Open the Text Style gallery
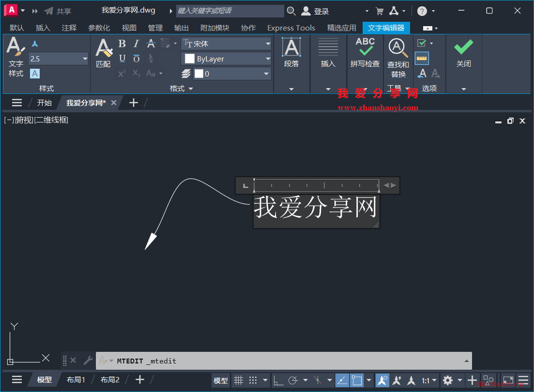Image resolution: width=534 pixels, height=392 pixels. pyautogui.click(x=15, y=57)
